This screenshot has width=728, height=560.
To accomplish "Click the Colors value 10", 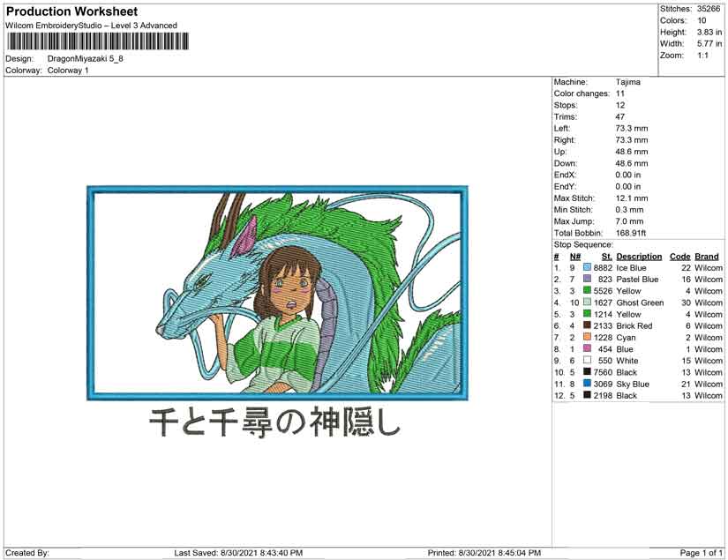I will coord(702,20).
